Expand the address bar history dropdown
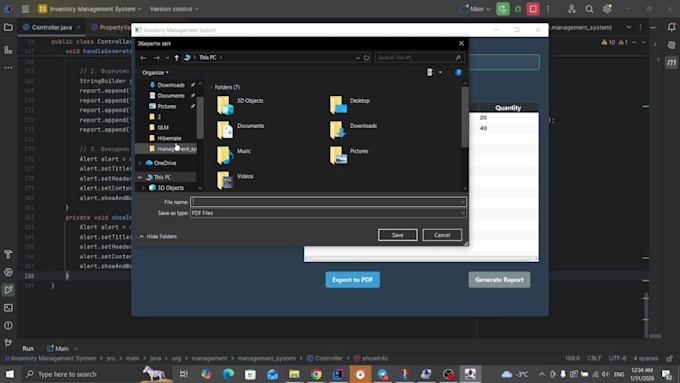 pyautogui.click(x=357, y=58)
